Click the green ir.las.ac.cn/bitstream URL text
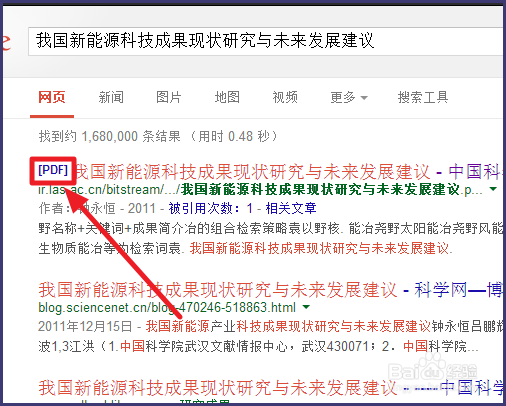The image size is (506, 406). click(260, 190)
